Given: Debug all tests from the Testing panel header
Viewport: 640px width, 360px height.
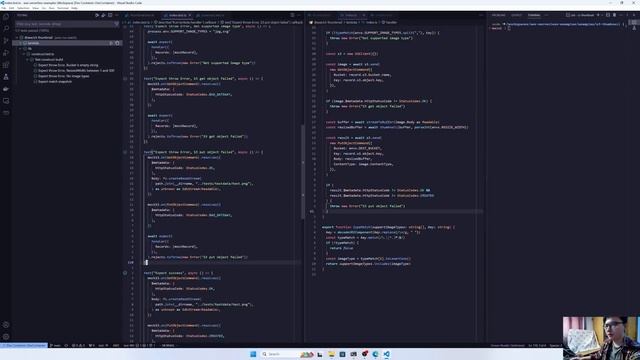Looking at the screenshot, I should (x=103, y=15).
